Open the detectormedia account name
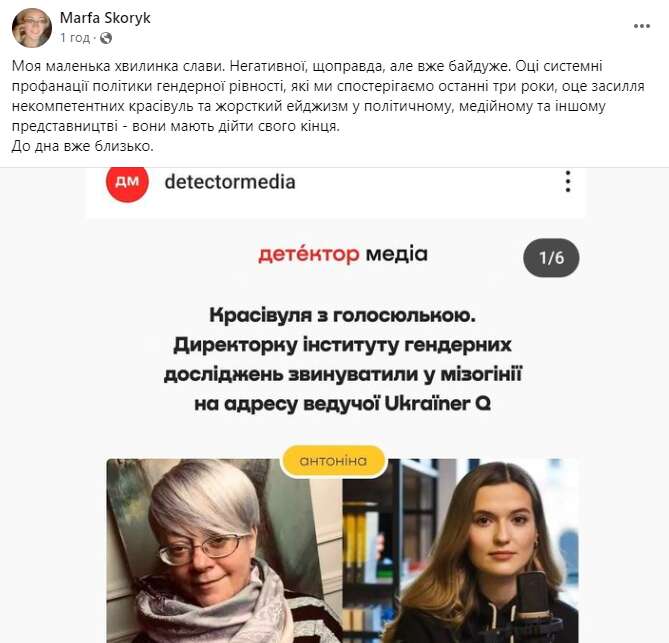This screenshot has height=643, width=669. point(230,182)
